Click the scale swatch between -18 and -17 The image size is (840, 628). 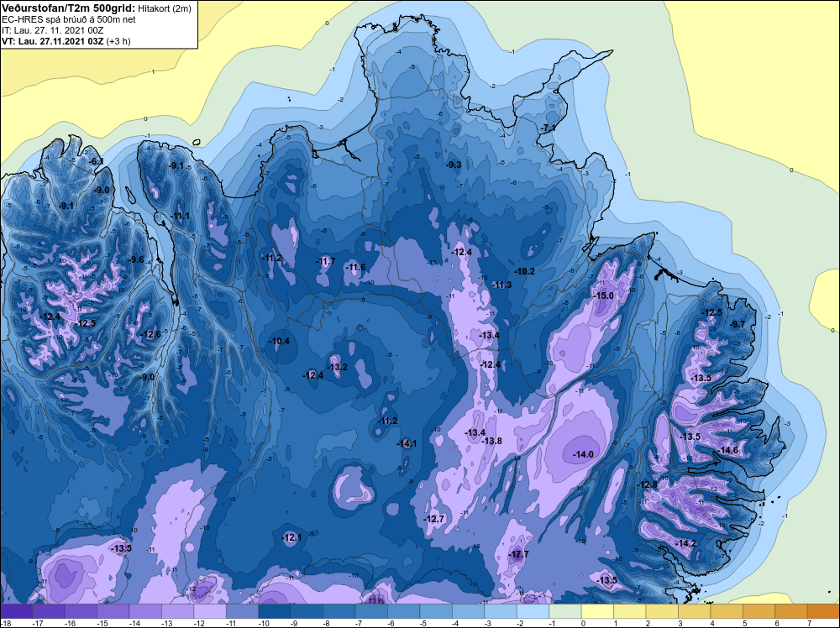[16, 611]
